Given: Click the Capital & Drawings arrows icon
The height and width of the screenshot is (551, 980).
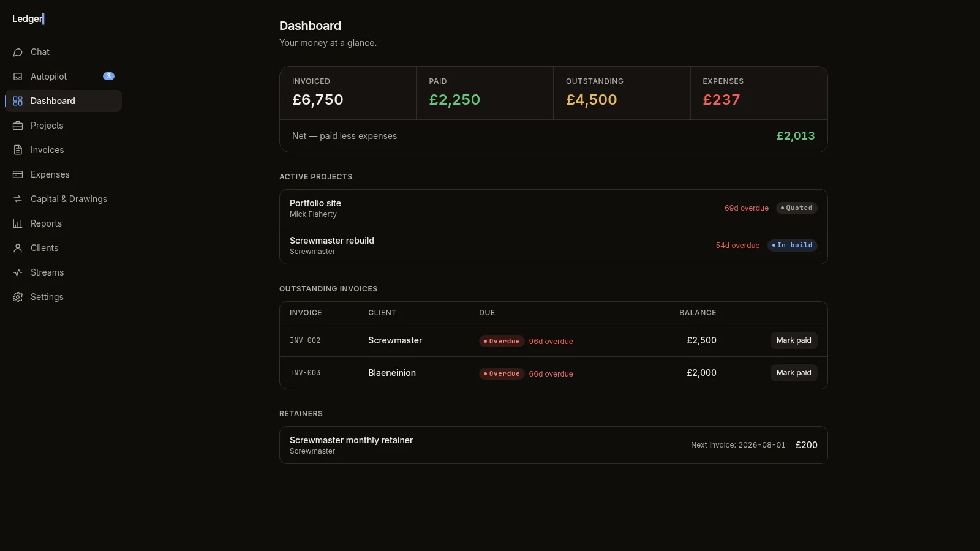Looking at the screenshot, I should (x=18, y=199).
